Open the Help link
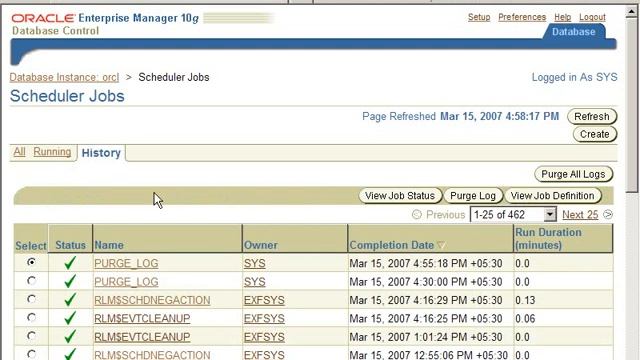 pos(562,17)
